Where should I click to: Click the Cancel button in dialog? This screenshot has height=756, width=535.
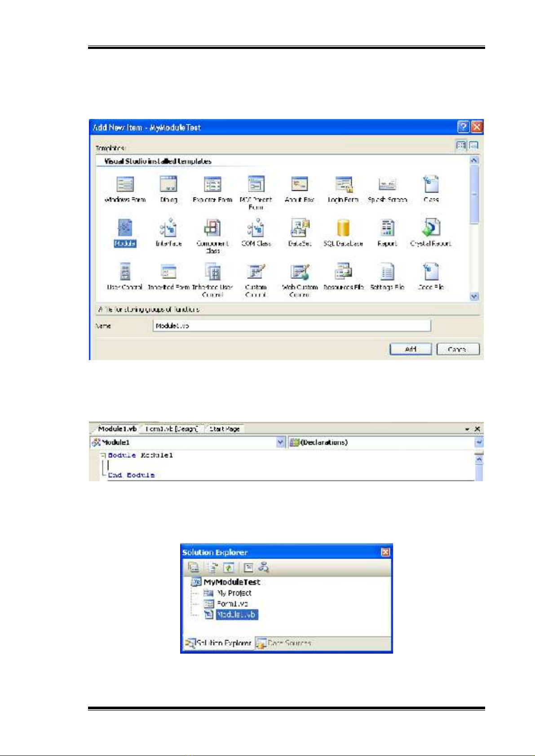(458, 349)
